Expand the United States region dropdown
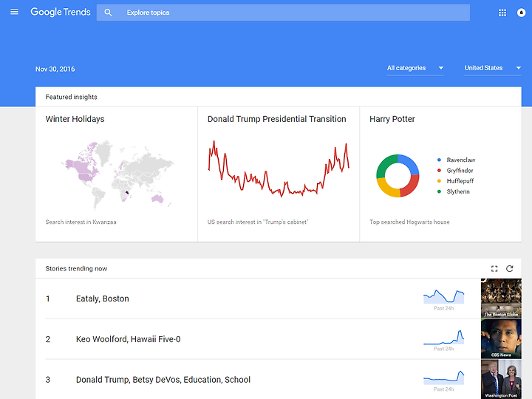 pos(492,68)
